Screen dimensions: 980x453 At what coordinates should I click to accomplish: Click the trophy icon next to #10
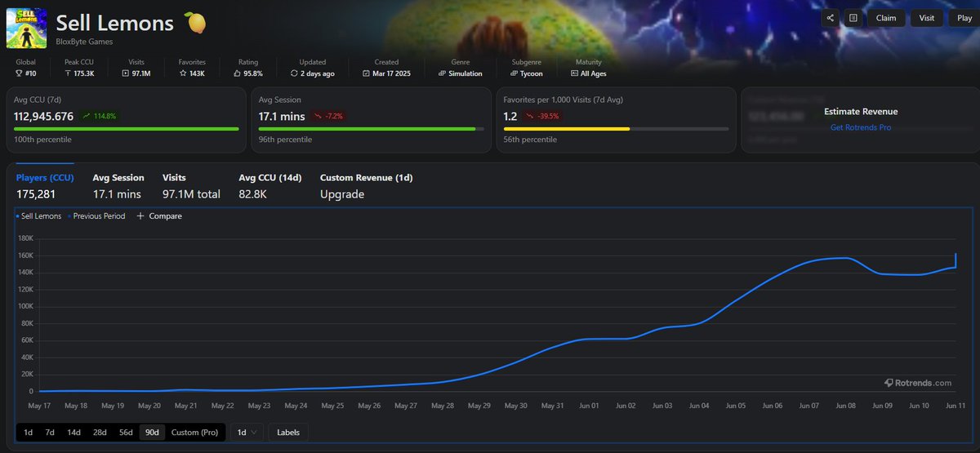(19, 73)
